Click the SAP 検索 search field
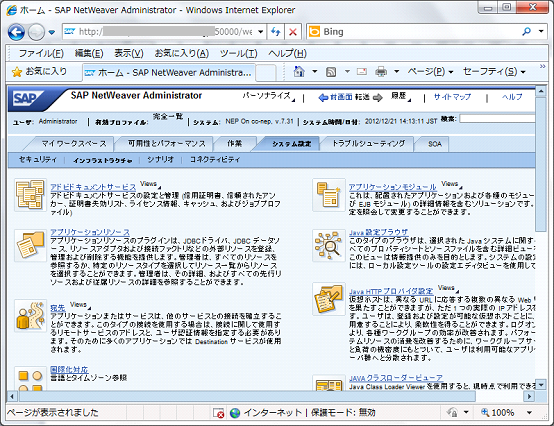Screen dimensions: 554x426 497,119
